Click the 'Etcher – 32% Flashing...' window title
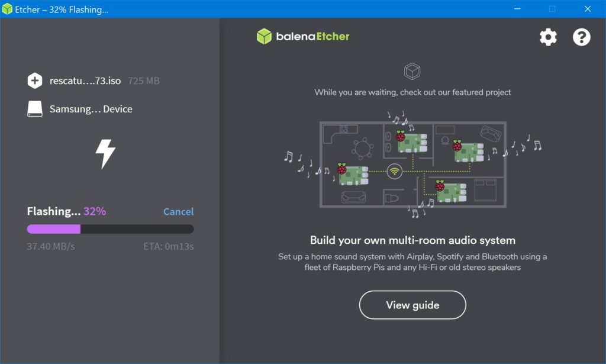Image resolution: width=606 pixels, height=364 pixels. 62,9
